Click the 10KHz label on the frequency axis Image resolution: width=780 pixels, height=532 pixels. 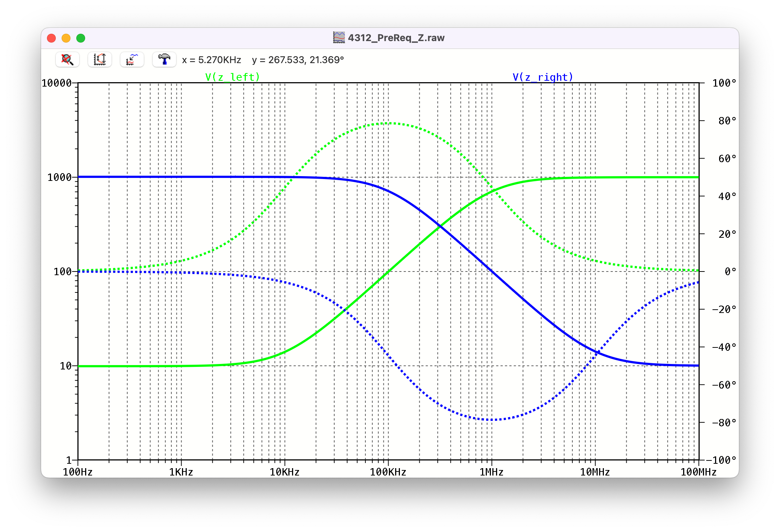285,472
